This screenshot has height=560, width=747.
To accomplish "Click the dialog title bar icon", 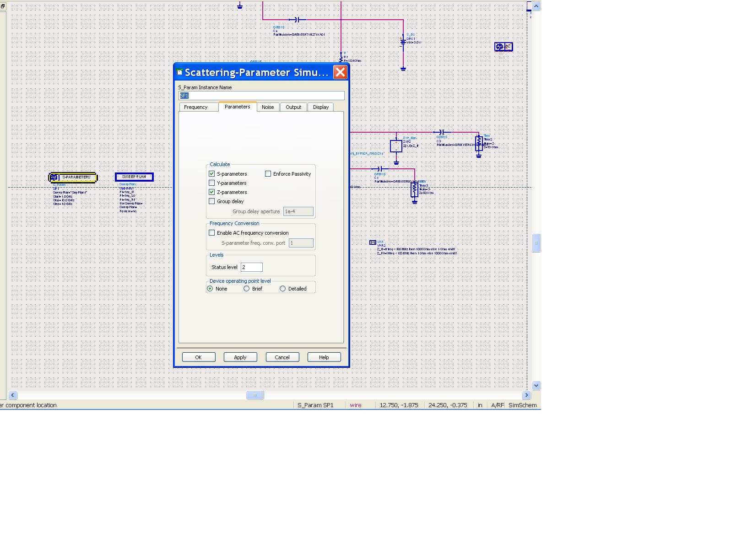I will (x=180, y=72).
